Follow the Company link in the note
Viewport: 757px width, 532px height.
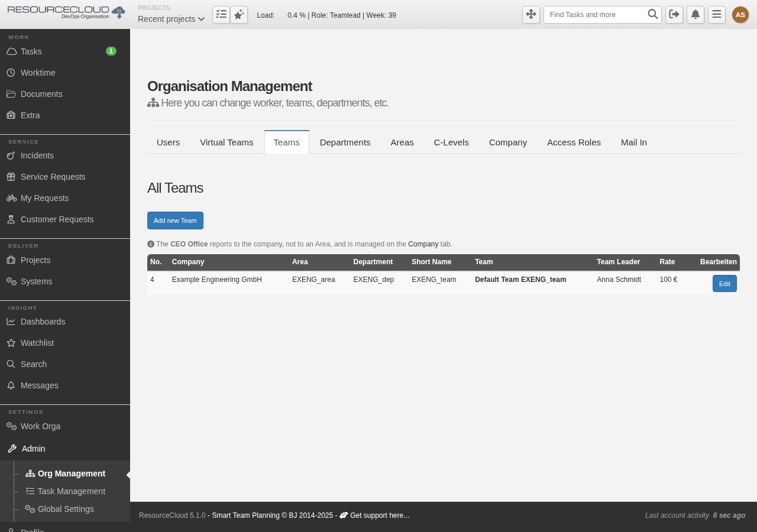pyautogui.click(x=423, y=244)
